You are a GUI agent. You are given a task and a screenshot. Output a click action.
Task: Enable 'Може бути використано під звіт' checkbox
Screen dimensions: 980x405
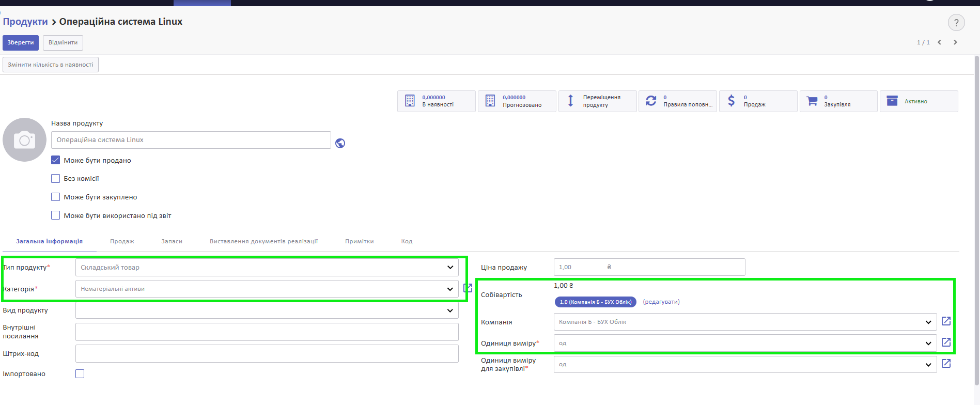(x=56, y=215)
